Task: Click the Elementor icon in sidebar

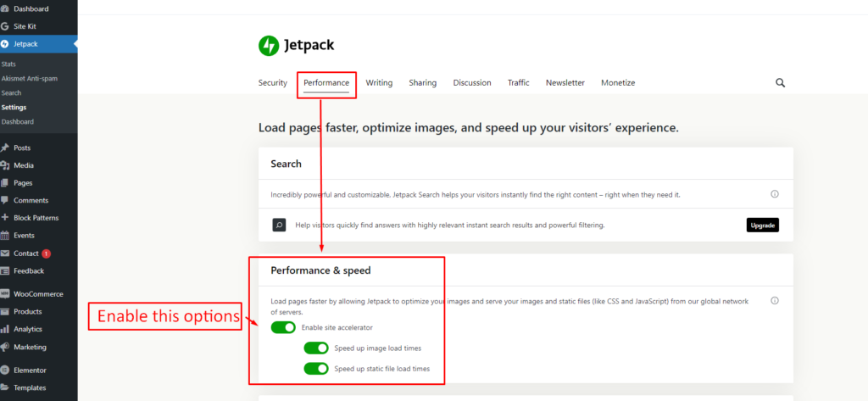Action: pos(4,370)
